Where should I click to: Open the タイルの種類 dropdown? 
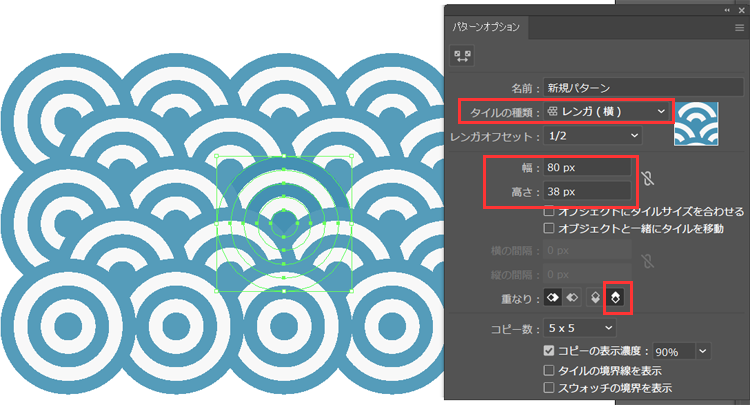(x=606, y=111)
